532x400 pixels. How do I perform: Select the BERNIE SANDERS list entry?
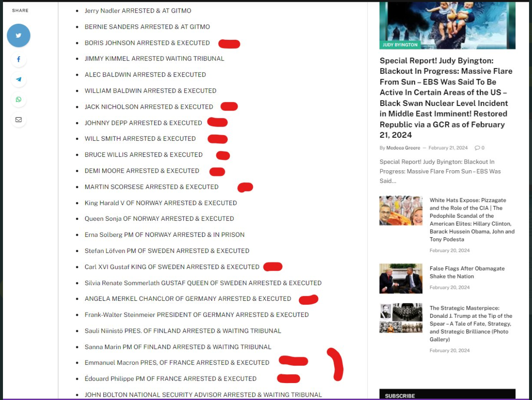(147, 27)
